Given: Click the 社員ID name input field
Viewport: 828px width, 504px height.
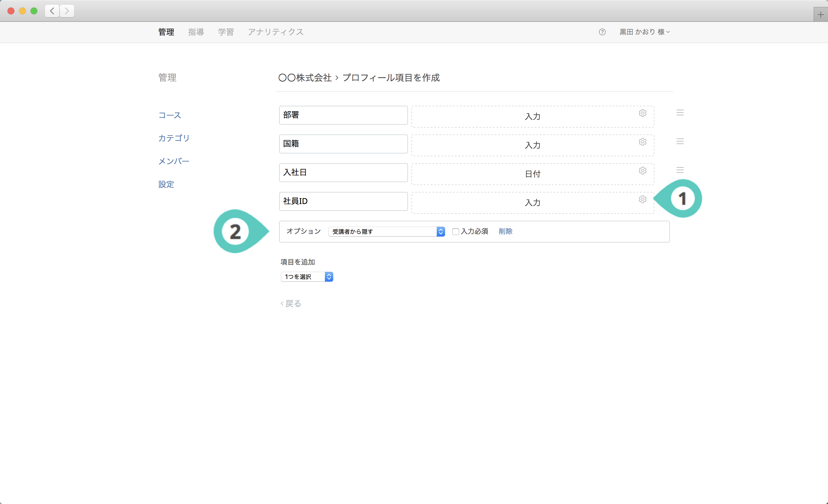Looking at the screenshot, I should (x=343, y=201).
